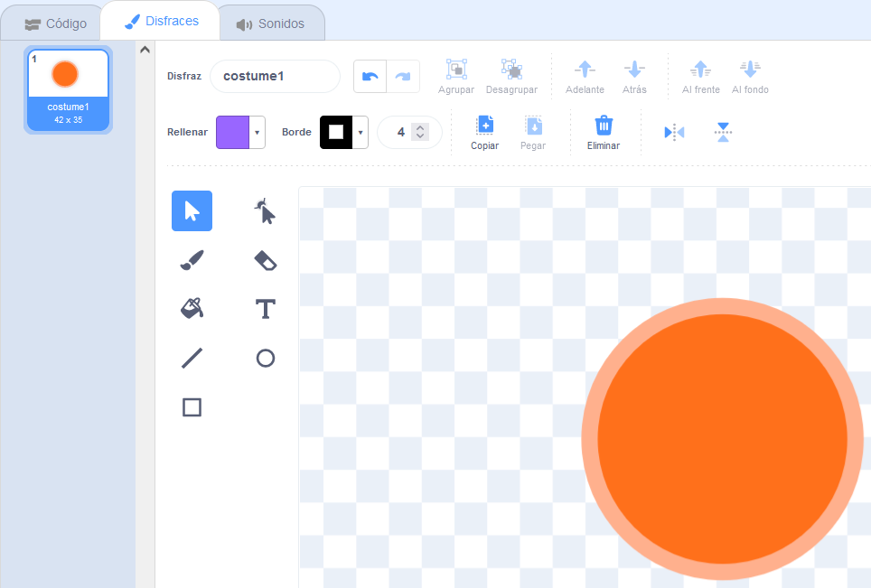Select the Text tool
The height and width of the screenshot is (588, 871).
265,309
